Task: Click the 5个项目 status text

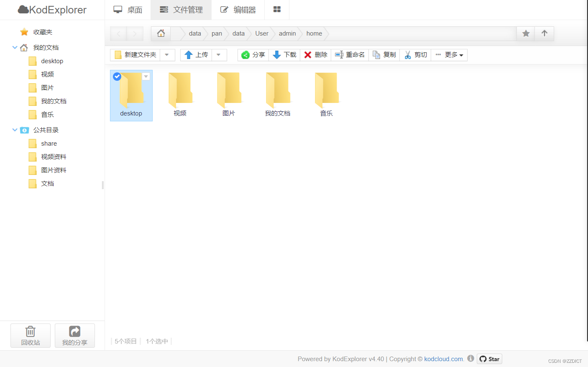Action: [x=125, y=341]
